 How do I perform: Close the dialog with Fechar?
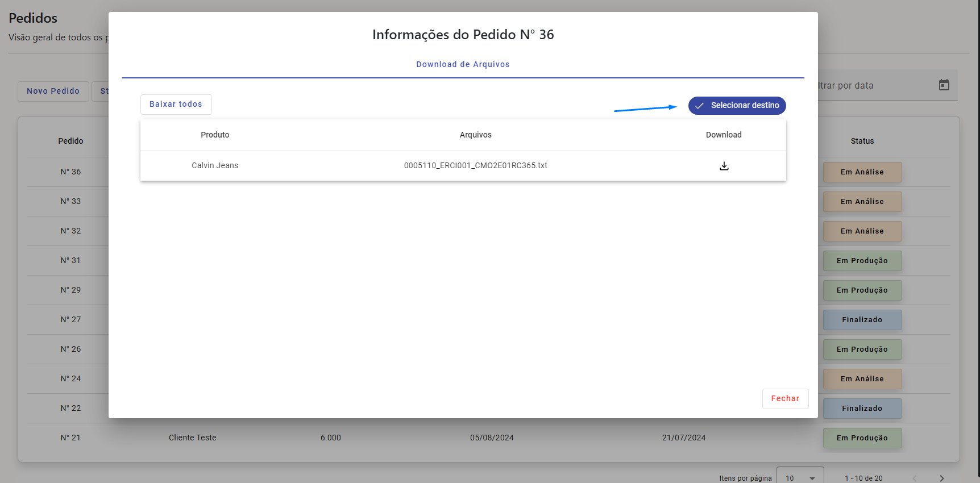click(784, 399)
